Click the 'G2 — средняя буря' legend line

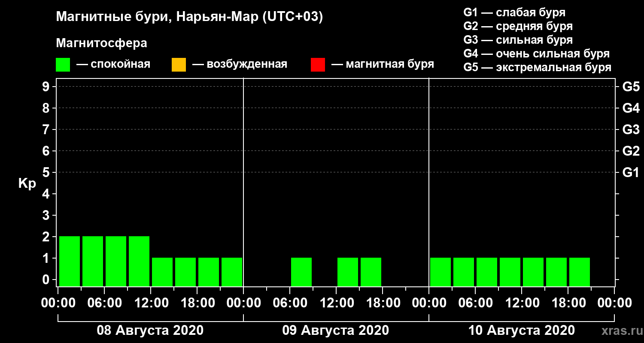click(518, 26)
